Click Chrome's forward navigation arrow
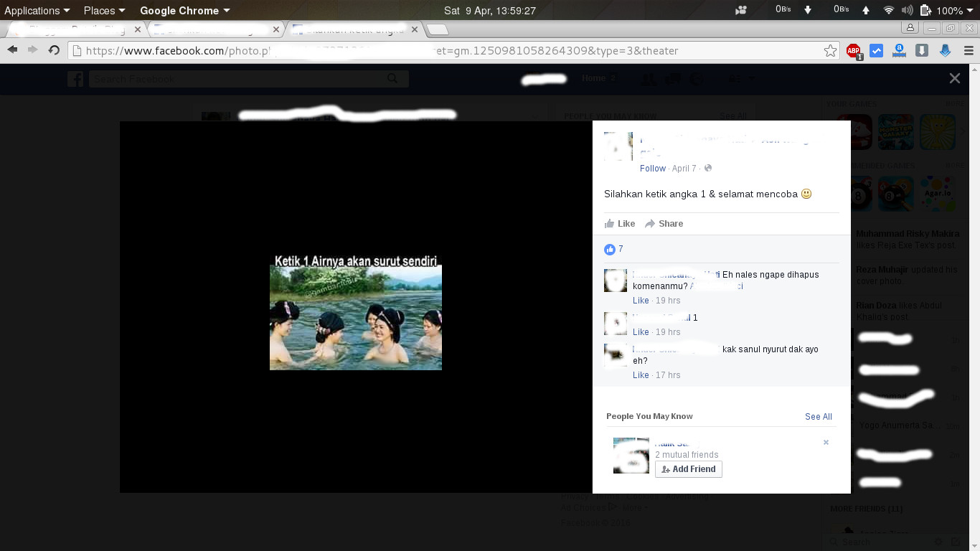Screen dimensions: 980x551 (32, 50)
